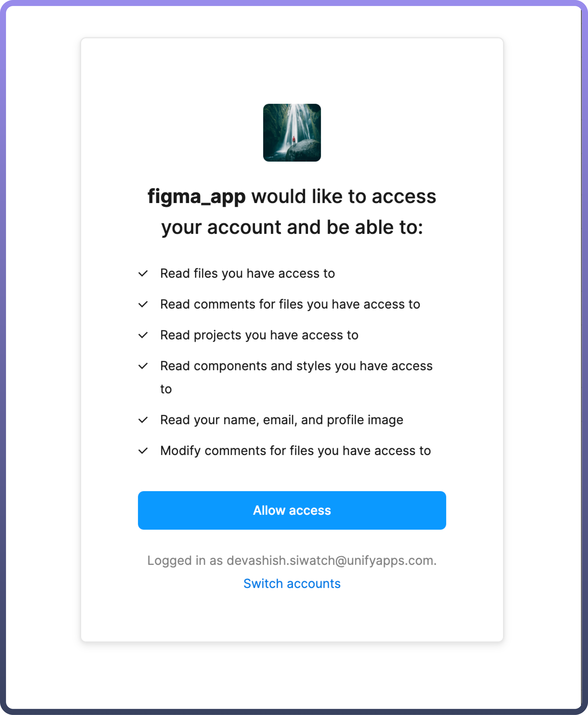Screen dimensions: 588x715
Task: Click the "Logged in as" label
Action: [x=185, y=560]
